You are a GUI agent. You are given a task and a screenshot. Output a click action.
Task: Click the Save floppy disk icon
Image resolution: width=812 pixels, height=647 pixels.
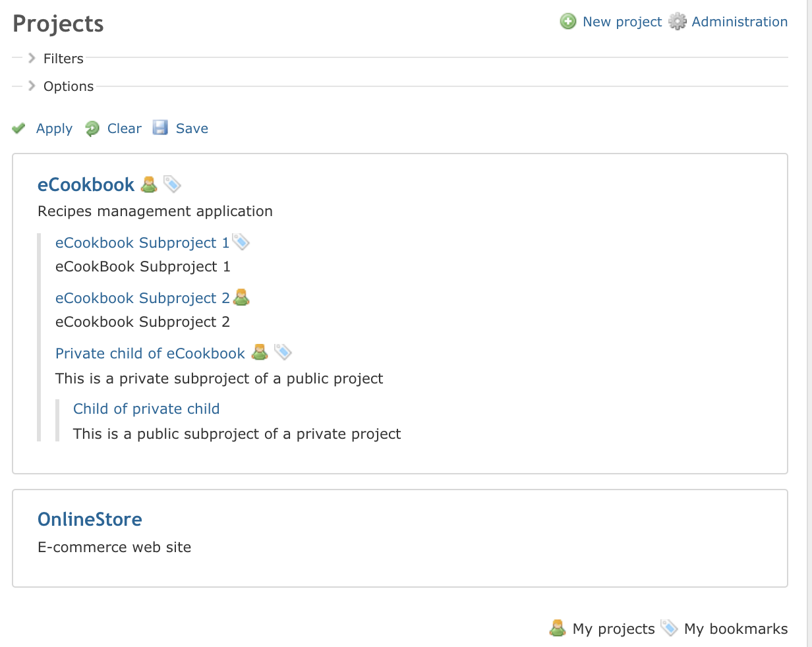(160, 128)
